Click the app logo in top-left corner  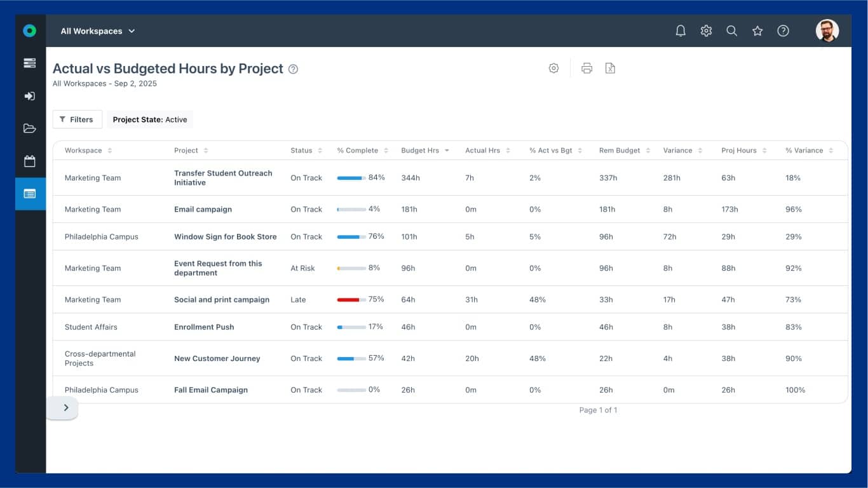tap(30, 30)
